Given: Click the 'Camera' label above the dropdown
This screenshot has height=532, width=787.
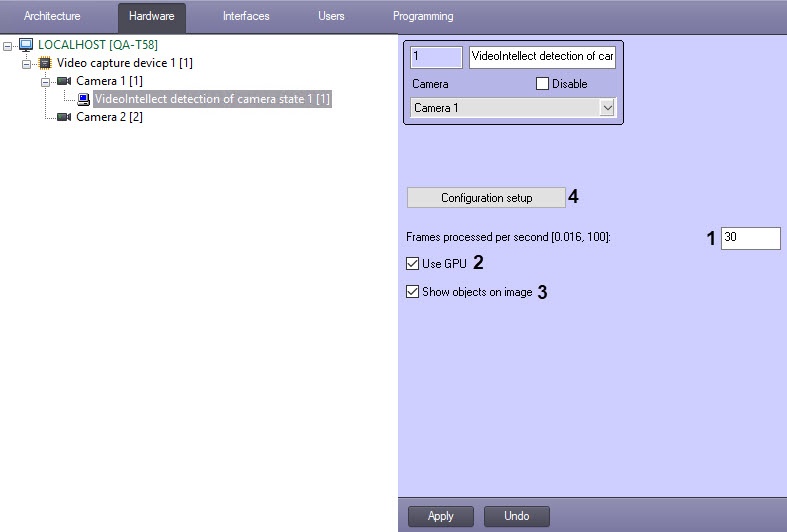Looking at the screenshot, I should [x=430, y=84].
